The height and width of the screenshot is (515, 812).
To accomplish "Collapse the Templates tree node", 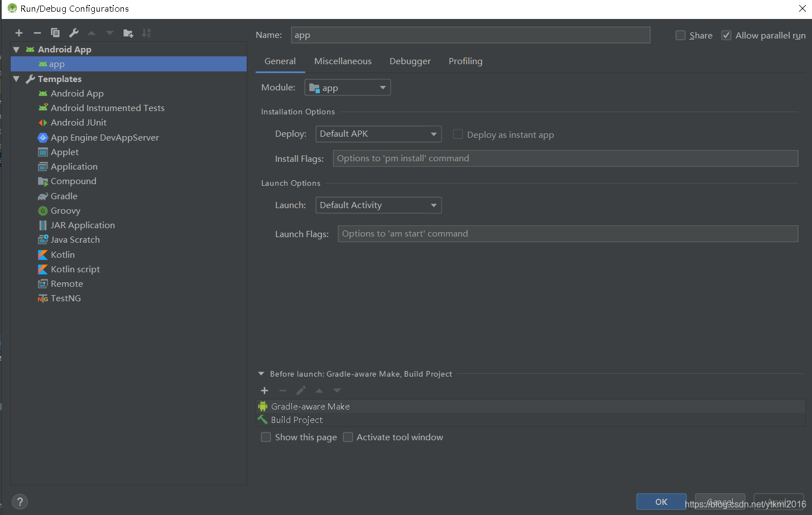I will tap(16, 79).
